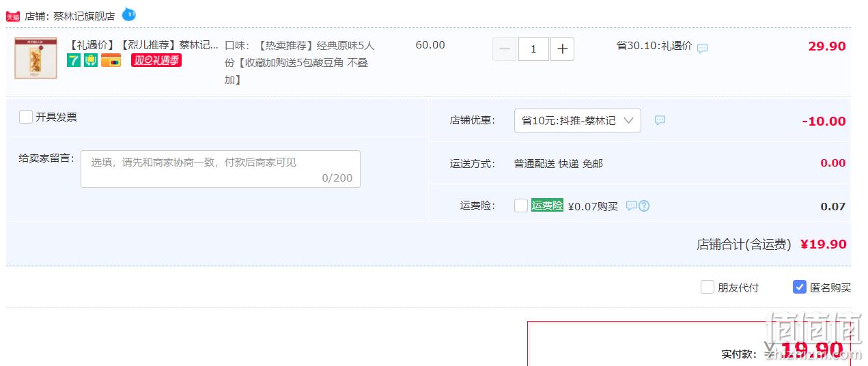
Task: Click the insurance fee value 0.07
Action: pyautogui.click(x=833, y=206)
